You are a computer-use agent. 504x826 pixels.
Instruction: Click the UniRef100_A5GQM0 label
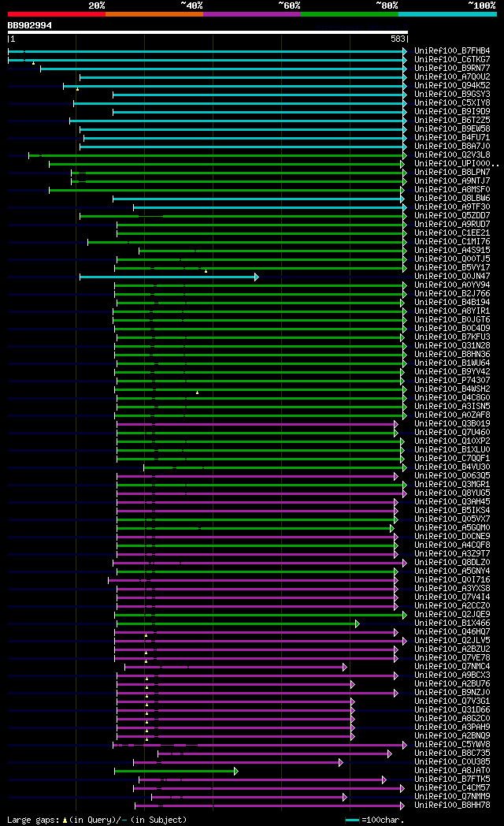452,527
